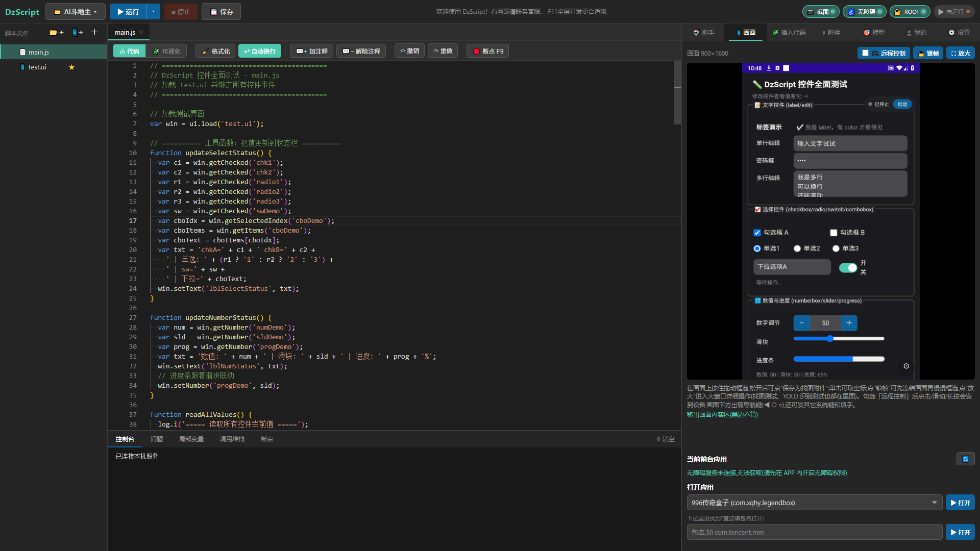Screen dimensions: 980x551
Task: Select 单选2 radio button
Action: 797,248
